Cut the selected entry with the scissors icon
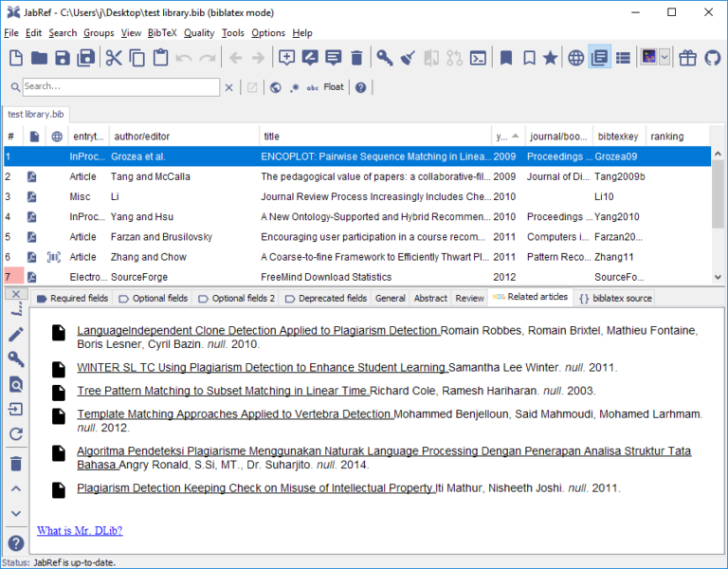728x569 pixels. tap(114, 58)
